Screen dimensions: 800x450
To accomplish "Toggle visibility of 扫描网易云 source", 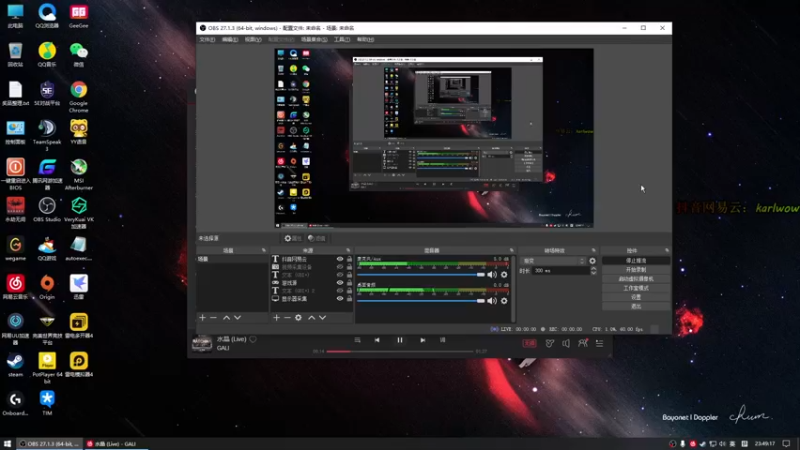I will [340, 259].
